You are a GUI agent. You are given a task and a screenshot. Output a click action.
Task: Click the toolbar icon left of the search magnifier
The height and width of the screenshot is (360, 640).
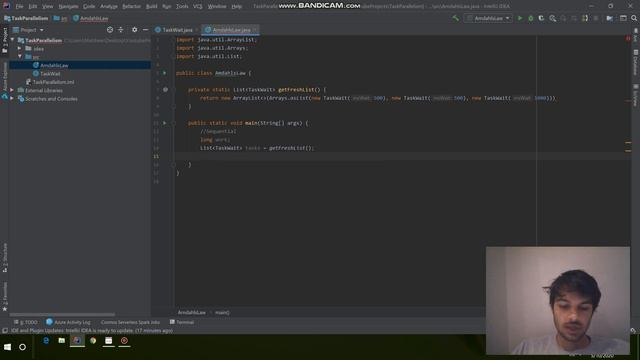click(x=623, y=18)
